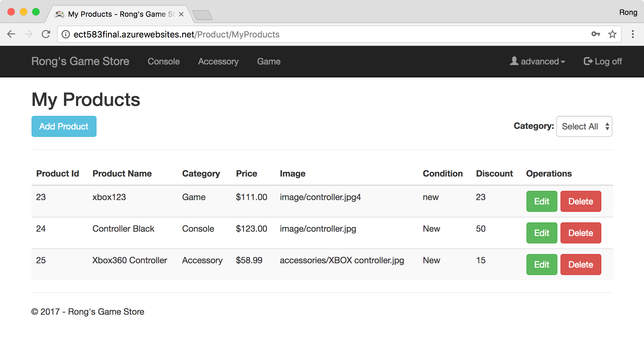Open Chrome three-dot menu
Viewport: 644px width, 363px height.
[x=633, y=34]
